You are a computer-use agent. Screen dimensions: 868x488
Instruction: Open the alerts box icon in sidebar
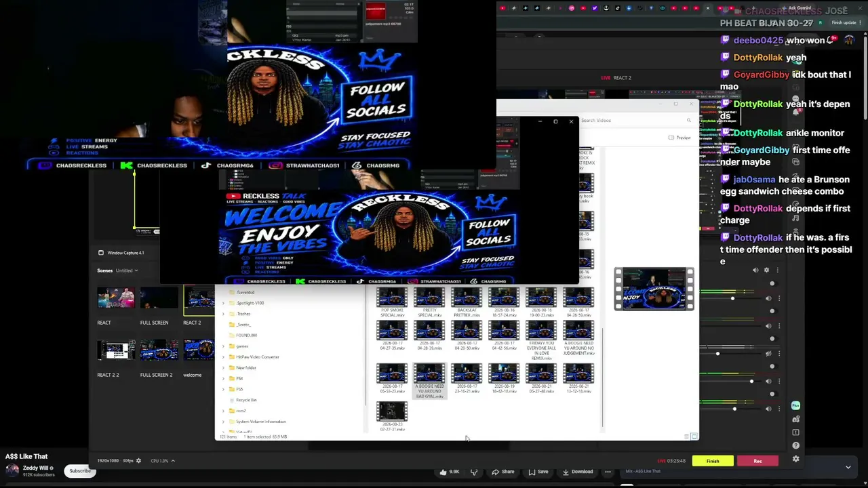click(796, 432)
